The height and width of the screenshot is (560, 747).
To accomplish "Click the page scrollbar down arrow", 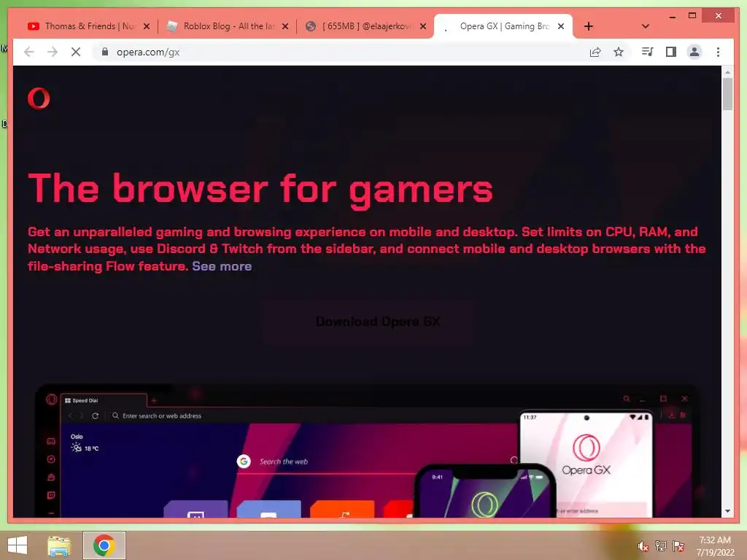I will [727, 511].
